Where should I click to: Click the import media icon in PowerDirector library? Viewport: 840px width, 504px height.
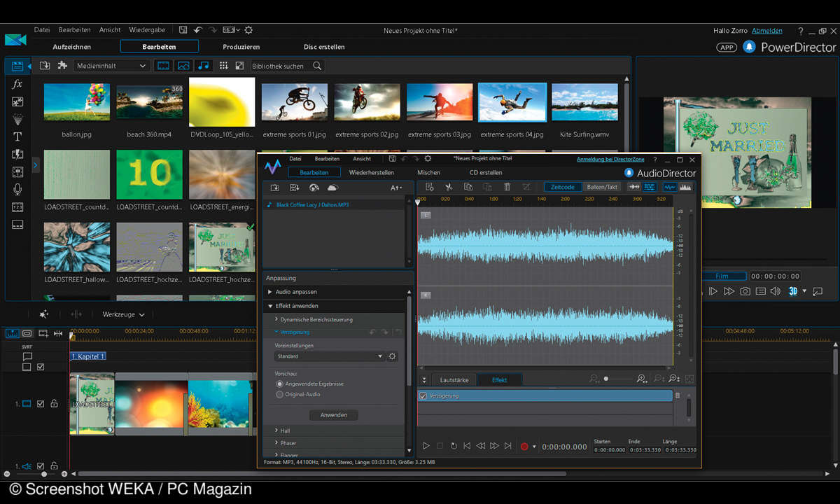(x=45, y=66)
